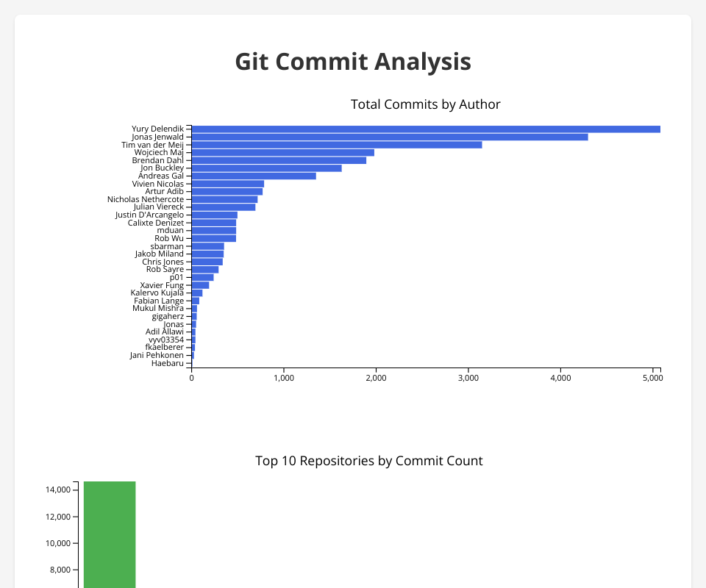Click Top 10 Repositories by Commit Count title
The image size is (706, 588).
pos(368,461)
